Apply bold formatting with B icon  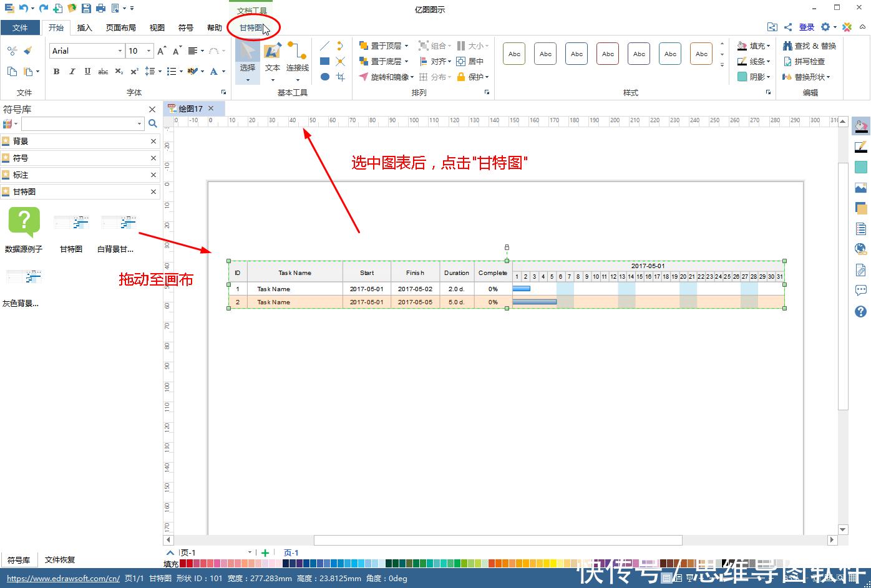point(56,71)
